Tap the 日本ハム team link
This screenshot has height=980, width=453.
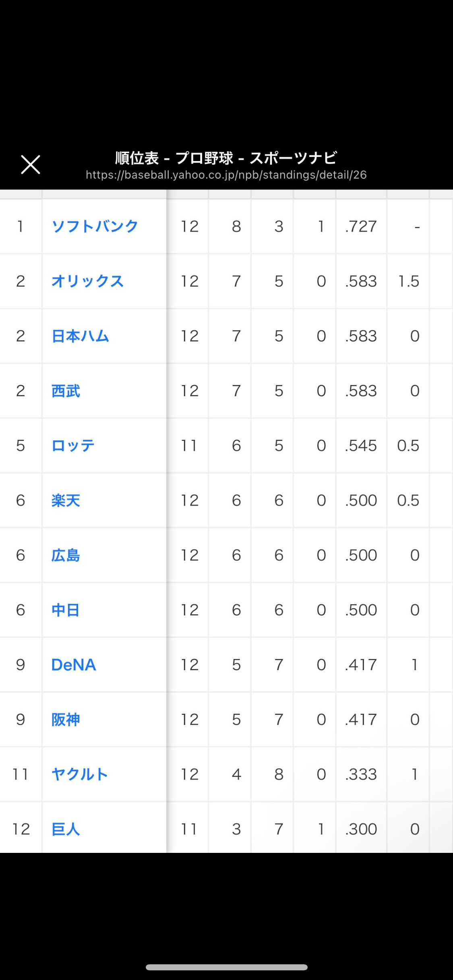point(80,336)
